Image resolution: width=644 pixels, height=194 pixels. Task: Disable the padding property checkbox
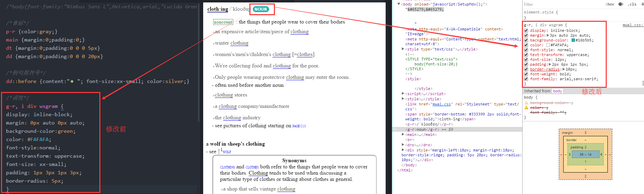pyautogui.click(x=526, y=64)
